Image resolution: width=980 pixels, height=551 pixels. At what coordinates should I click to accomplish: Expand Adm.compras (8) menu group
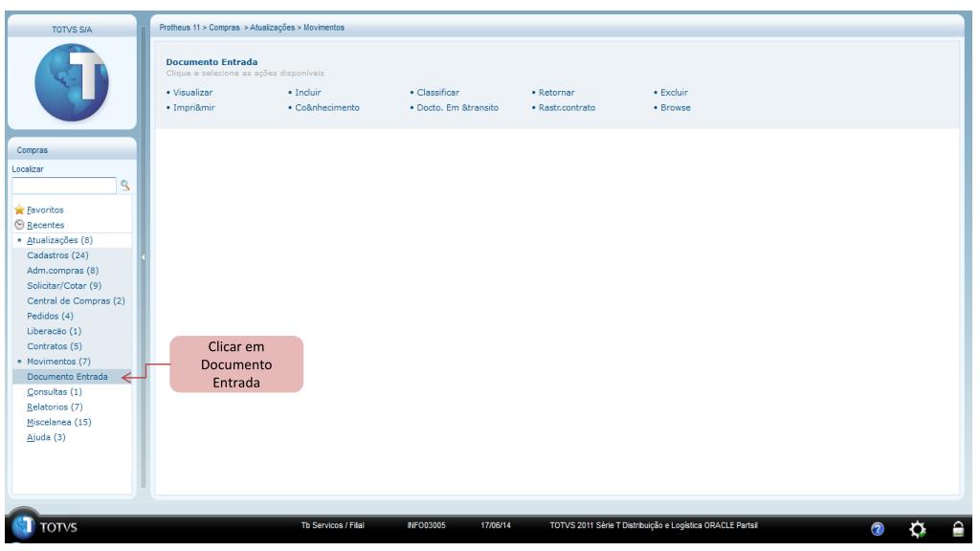point(62,271)
